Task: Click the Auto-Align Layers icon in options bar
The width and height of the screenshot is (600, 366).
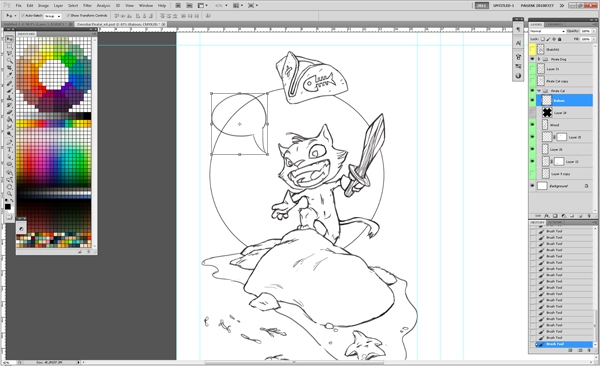Action: (208, 16)
